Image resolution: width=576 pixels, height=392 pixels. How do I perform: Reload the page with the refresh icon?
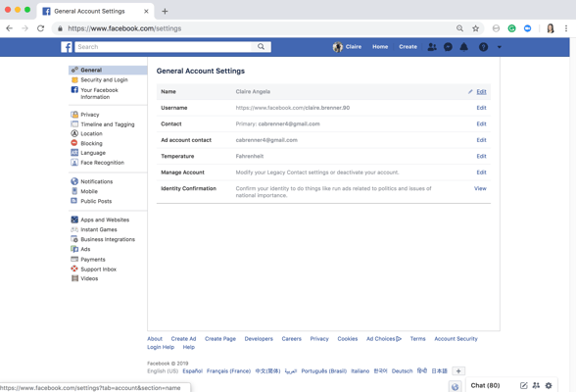41,28
